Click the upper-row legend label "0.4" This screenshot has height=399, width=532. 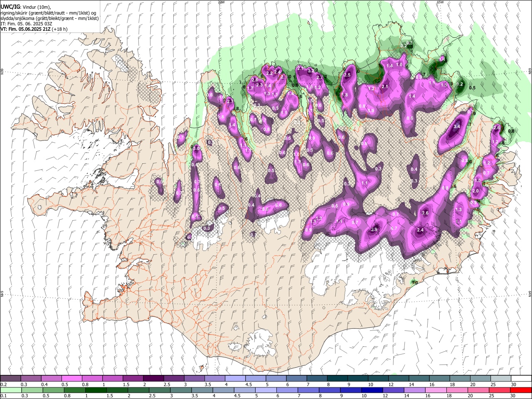tap(44, 384)
